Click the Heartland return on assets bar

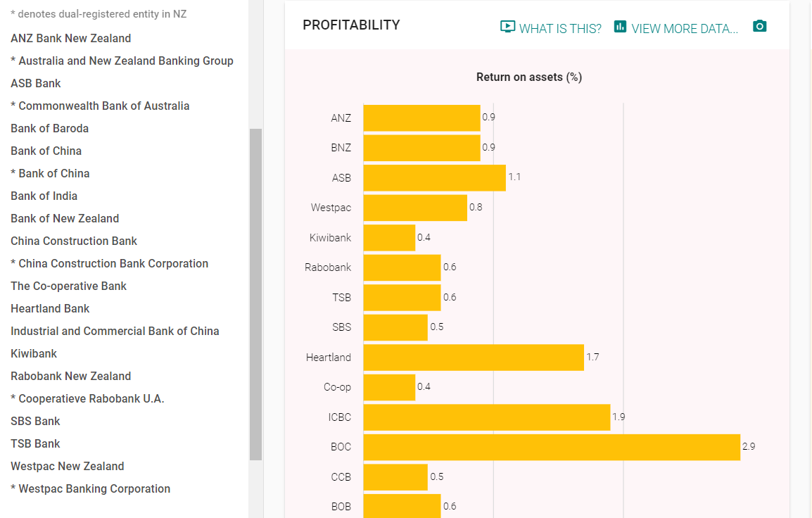point(474,358)
